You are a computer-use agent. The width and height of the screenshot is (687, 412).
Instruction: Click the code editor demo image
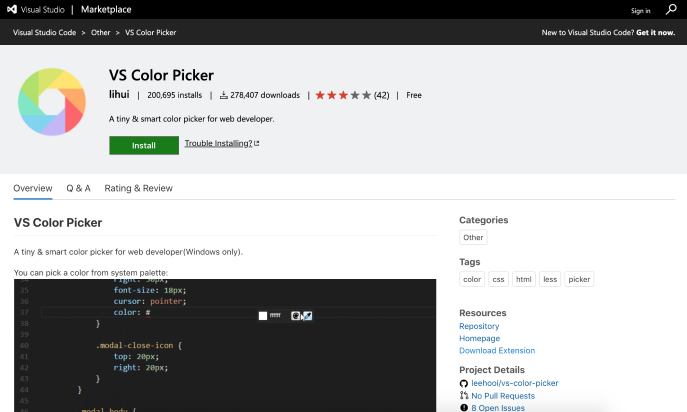[x=225, y=345]
